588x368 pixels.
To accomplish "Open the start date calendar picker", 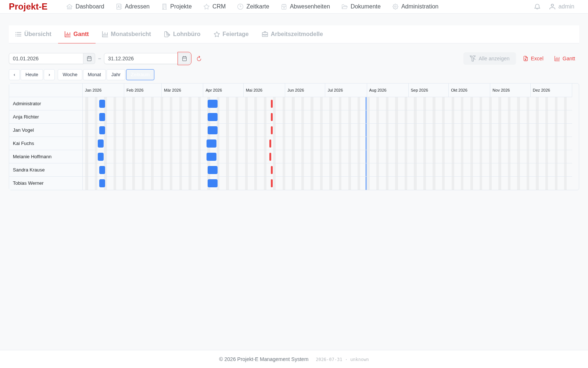I will (x=89, y=59).
